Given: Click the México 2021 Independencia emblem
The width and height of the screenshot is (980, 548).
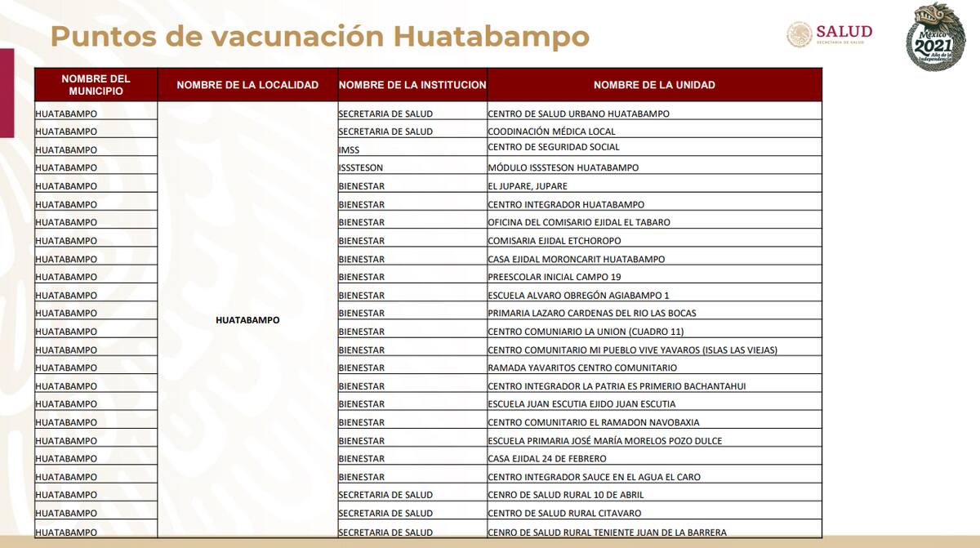Looking at the screenshot, I should click(x=937, y=37).
